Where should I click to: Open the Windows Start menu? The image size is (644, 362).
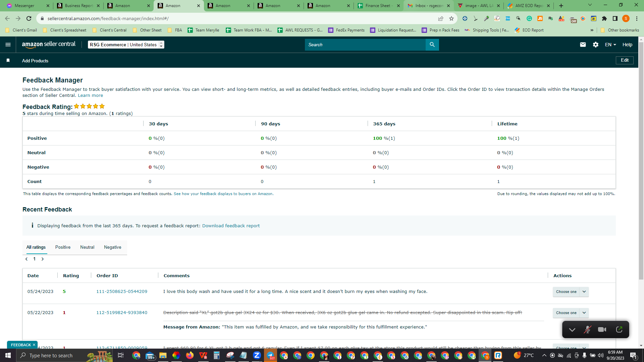coord(8,355)
